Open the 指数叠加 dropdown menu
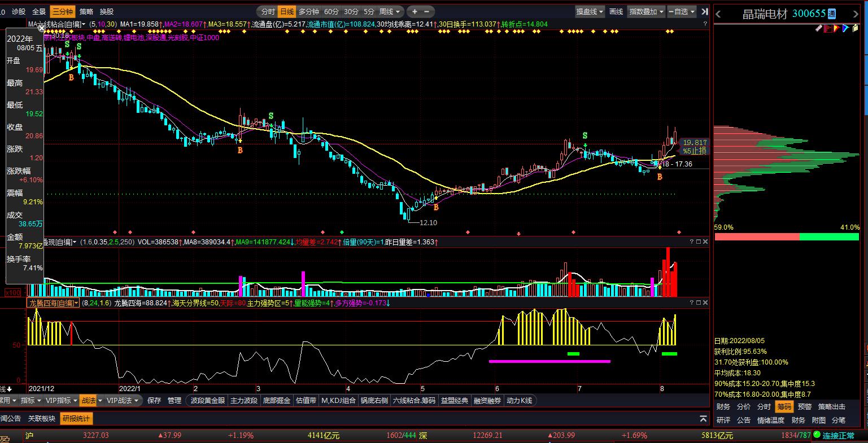The width and height of the screenshot is (868, 443). [x=647, y=11]
